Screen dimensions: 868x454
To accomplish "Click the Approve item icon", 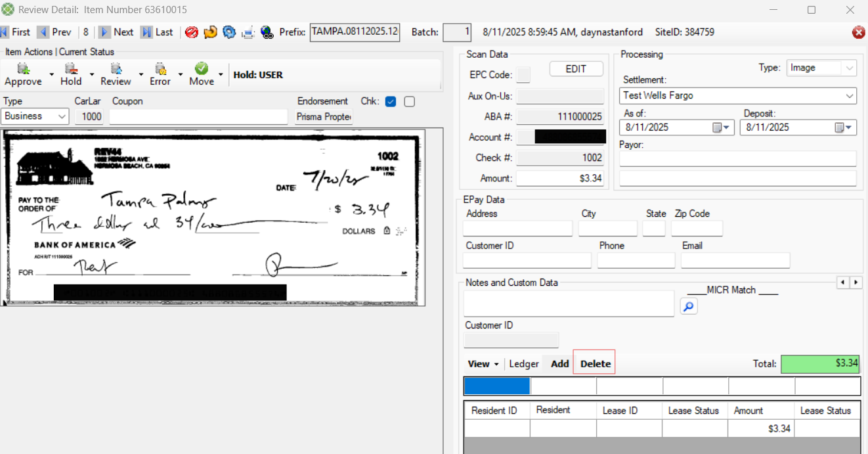I will 23,69.
